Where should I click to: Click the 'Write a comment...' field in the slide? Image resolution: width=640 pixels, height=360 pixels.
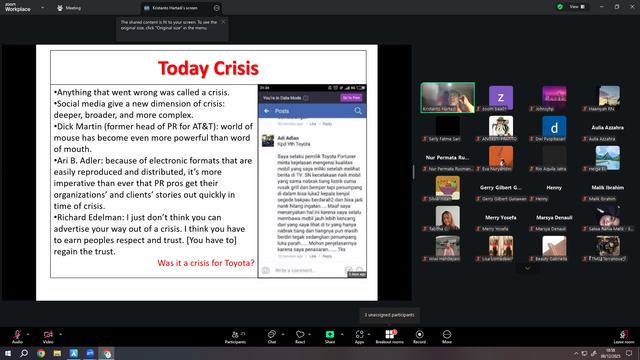pyautogui.click(x=295, y=271)
